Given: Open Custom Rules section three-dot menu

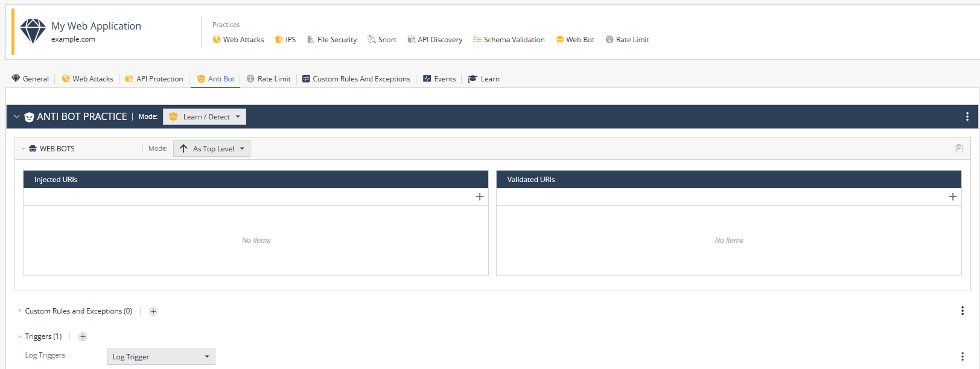Looking at the screenshot, I should (962, 311).
